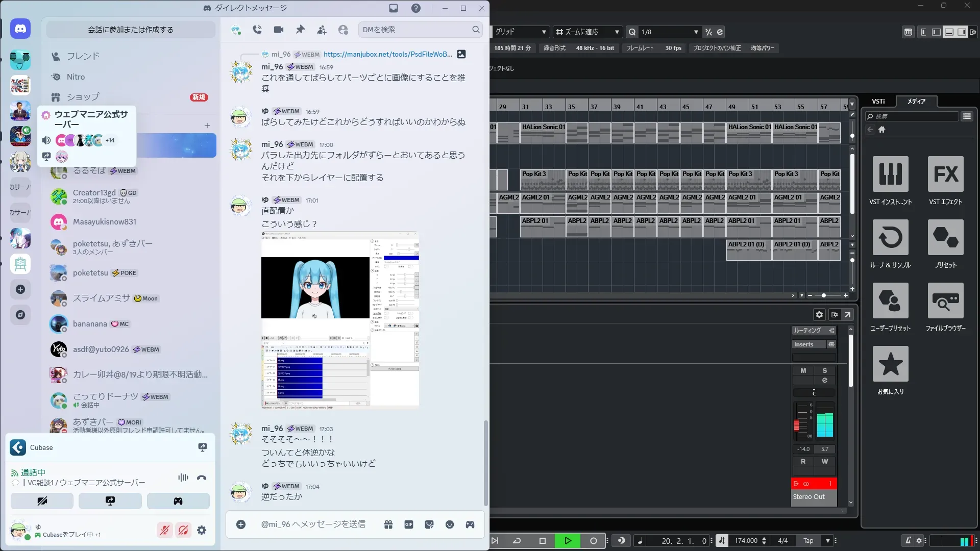Start a video call in Discord
Screen dimensions: 980x551
(278, 30)
